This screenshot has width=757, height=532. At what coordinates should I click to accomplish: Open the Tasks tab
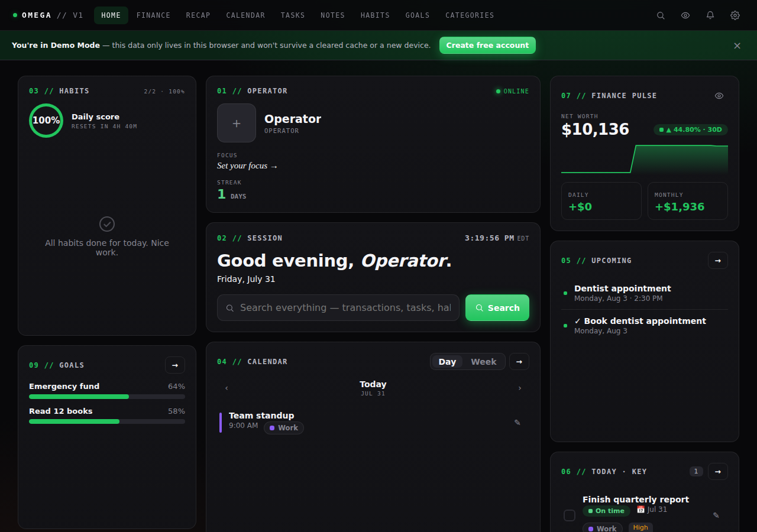tap(293, 15)
